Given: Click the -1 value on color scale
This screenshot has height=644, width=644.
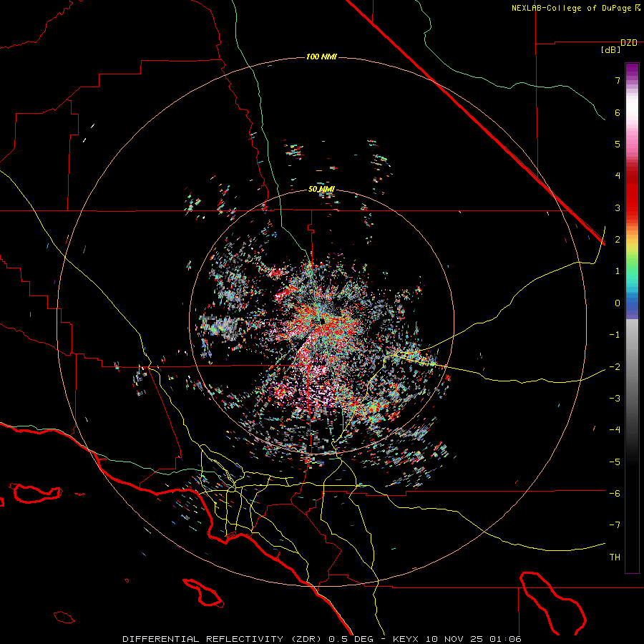Looking at the screenshot, I should [x=615, y=335].
